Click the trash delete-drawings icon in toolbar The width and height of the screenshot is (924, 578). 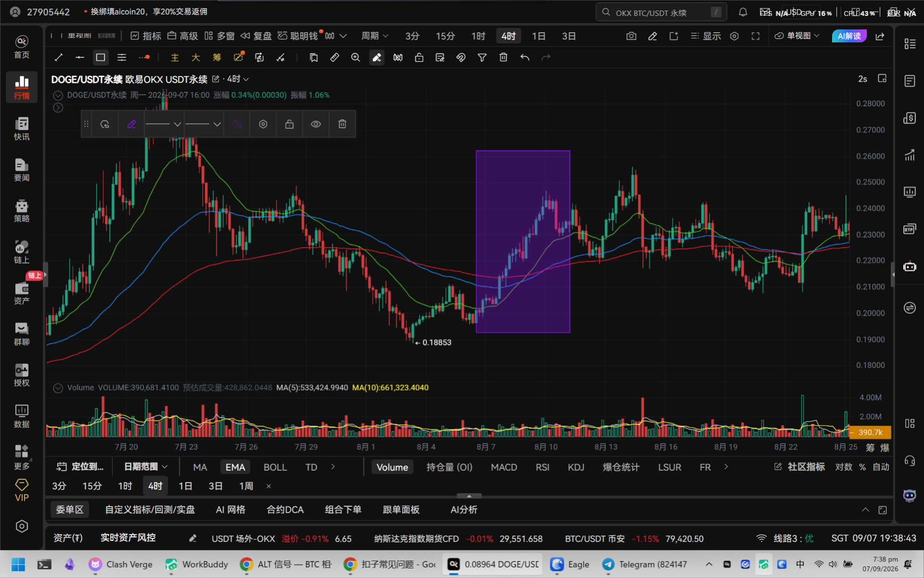point(503,57)
